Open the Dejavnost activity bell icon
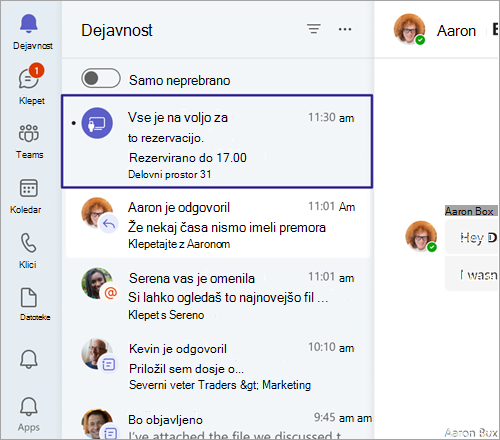Viewport: 500px width, 440px height. pos(29,24)
